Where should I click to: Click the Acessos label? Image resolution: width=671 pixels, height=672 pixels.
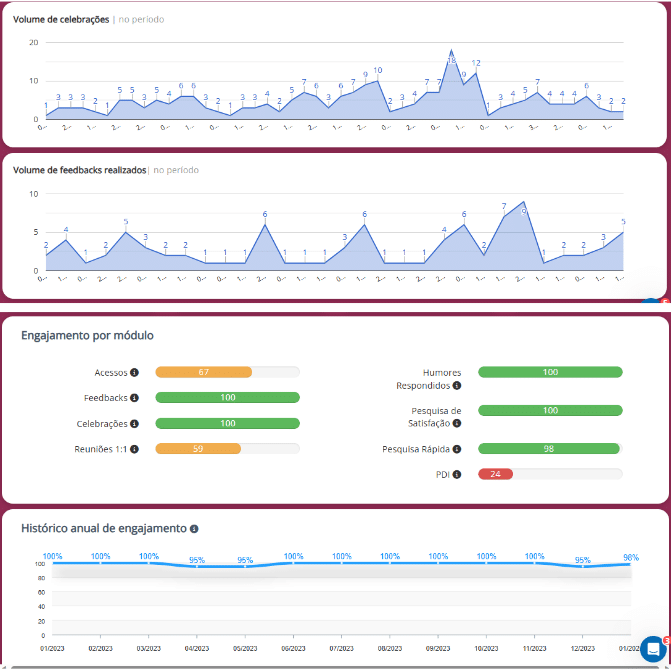[x=111, y=372]
